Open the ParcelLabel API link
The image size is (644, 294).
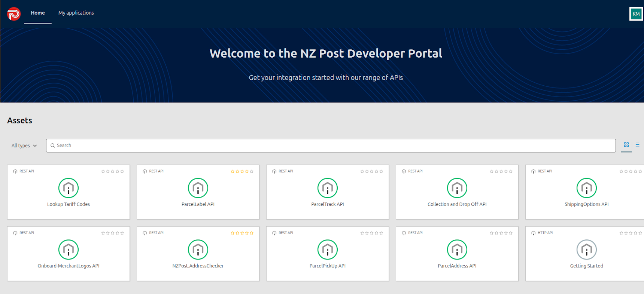198,204
